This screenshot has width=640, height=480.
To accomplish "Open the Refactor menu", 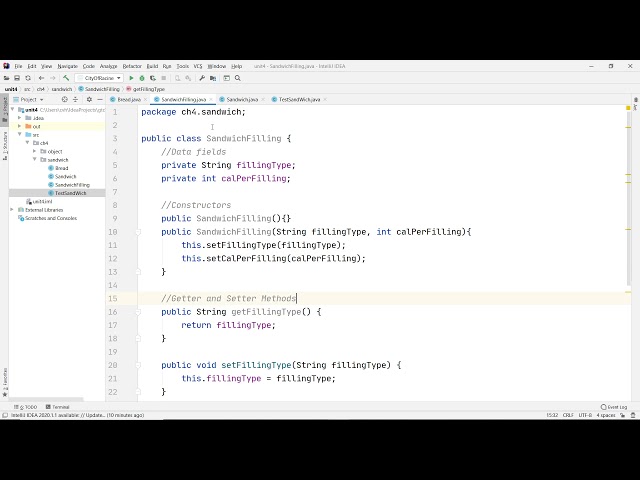I will 132,66.
